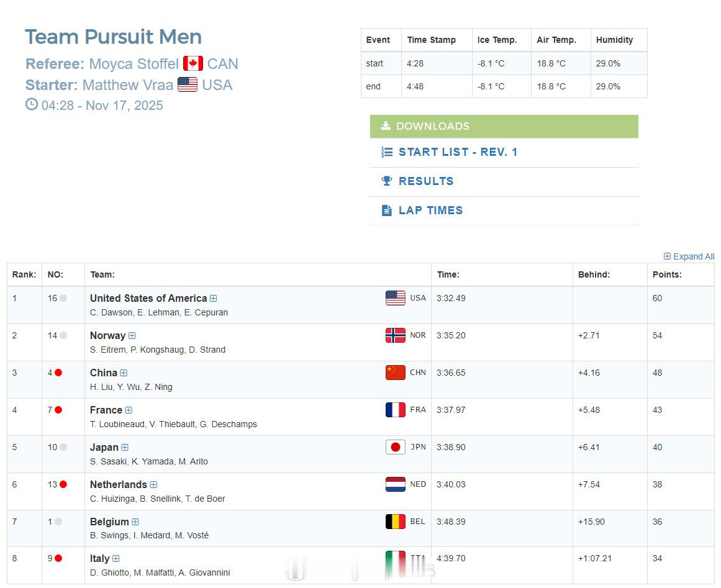This screenshot has height=588, width=721.
Task: Open the Results download link
Action: tap(425, 181)
